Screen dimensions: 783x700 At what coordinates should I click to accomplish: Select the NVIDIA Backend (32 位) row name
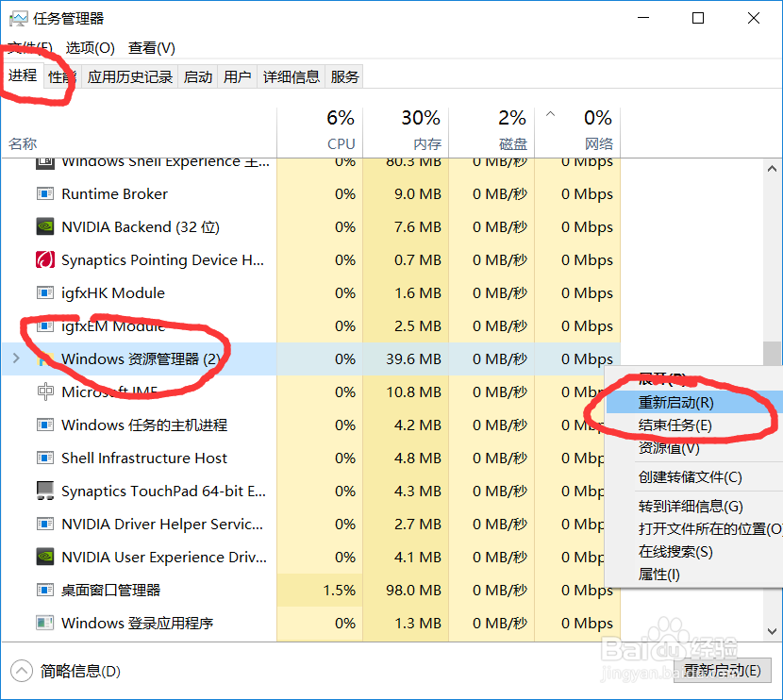[141, 226]
